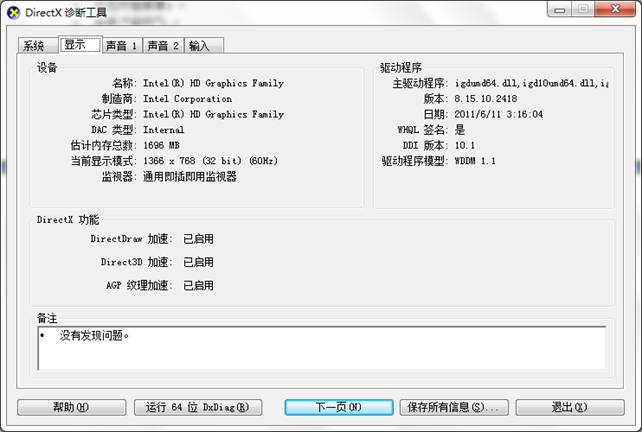Click WHQL 签名 value 是

(460, 130)
